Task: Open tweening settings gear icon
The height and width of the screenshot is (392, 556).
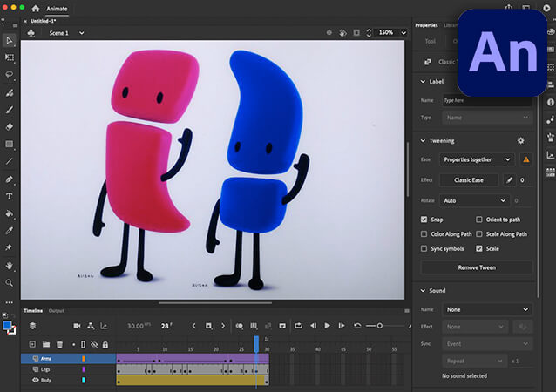Action: (520, 141)
